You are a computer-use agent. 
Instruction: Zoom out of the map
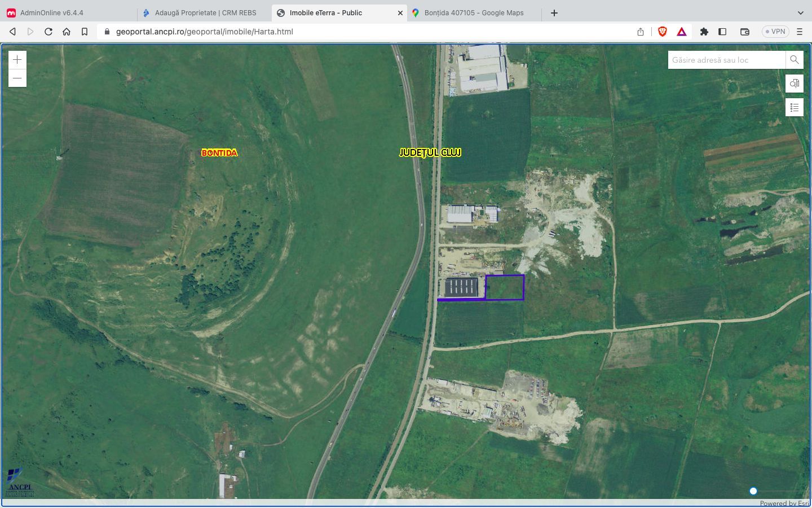coord(17,78)
